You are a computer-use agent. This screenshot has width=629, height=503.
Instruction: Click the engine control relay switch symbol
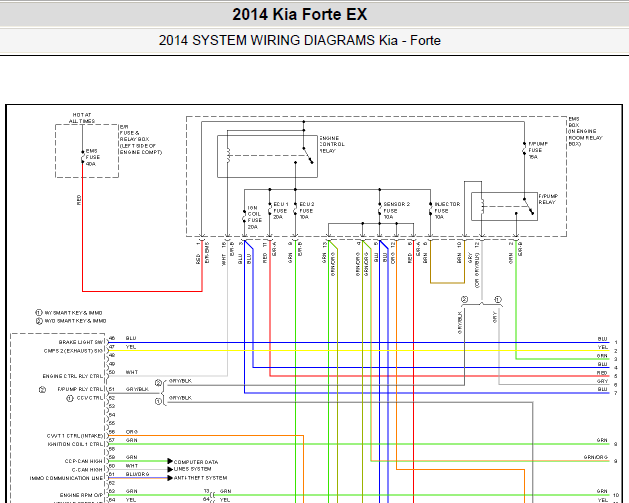coord(308,155)
